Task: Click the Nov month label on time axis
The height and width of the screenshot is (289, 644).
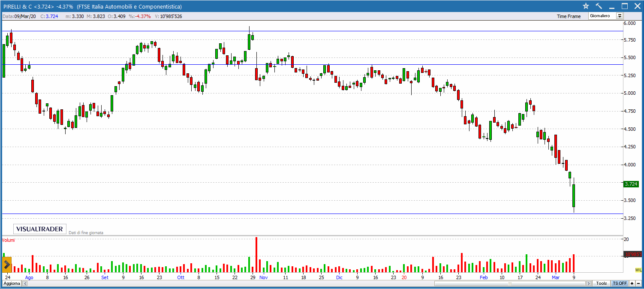Action: coord(263,277)
